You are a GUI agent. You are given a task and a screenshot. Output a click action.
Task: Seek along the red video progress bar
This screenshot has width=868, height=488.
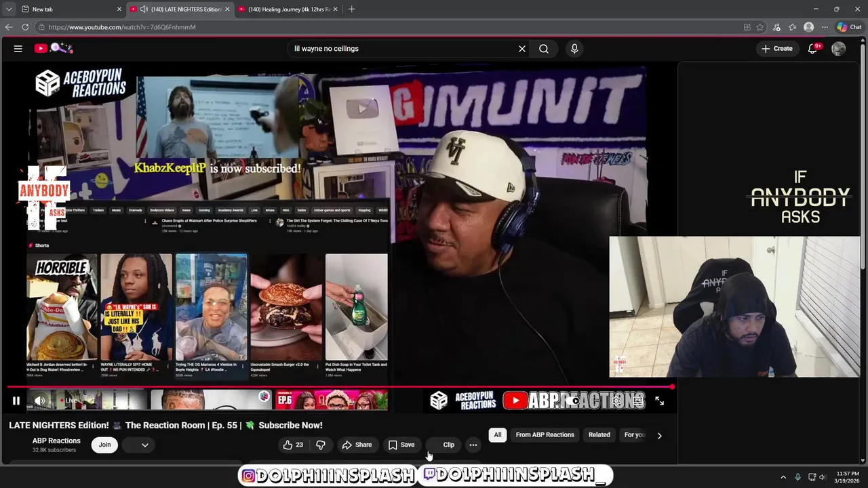point(339,387)
